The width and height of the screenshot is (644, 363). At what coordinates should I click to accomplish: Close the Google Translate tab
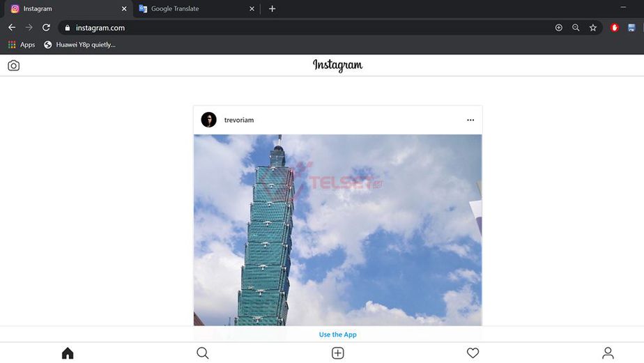point(252,9)
